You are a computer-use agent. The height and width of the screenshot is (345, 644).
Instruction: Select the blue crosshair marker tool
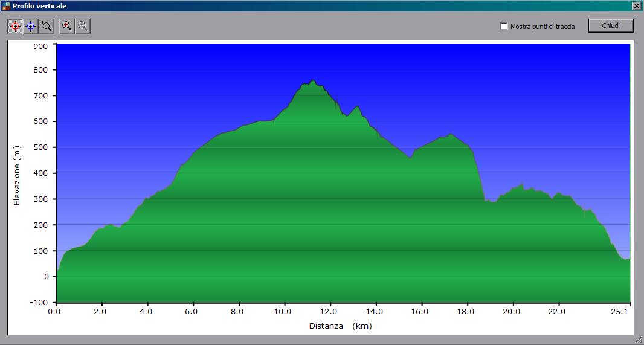(31, 27)
